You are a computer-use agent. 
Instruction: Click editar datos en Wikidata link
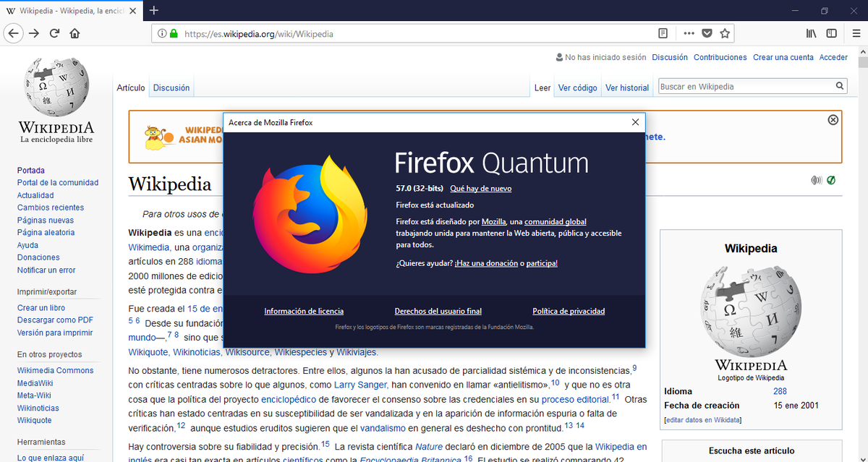(x=702, y=420)
